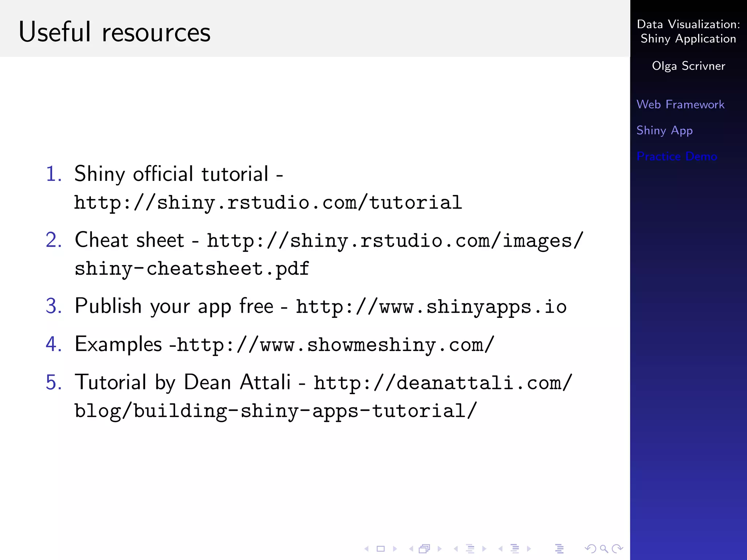Go to next slide arrow
Viewport: 747px width, 560px height.
pyautogui.click(x=395, y=549)
